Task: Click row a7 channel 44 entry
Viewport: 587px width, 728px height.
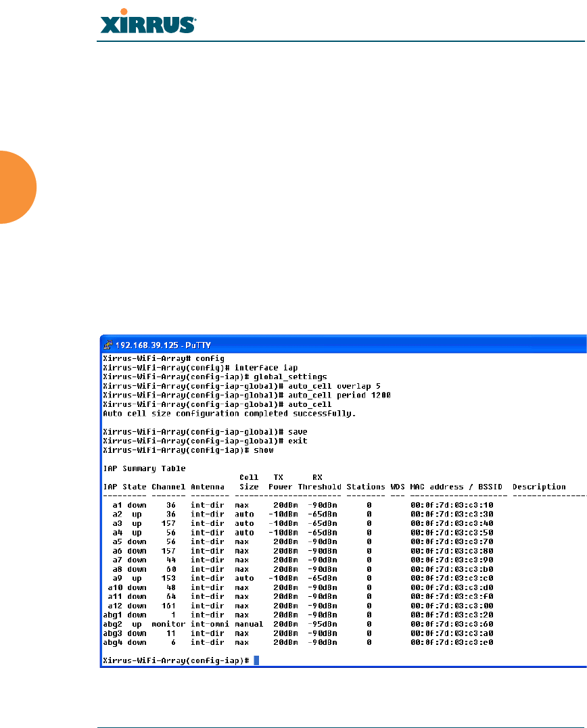Action: (171, 560)
